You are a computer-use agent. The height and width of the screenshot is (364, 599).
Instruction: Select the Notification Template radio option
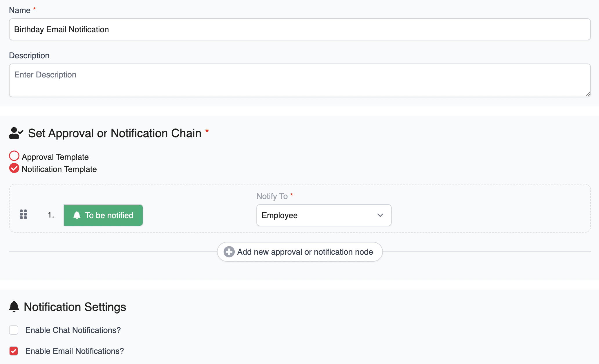pos(14,168)
